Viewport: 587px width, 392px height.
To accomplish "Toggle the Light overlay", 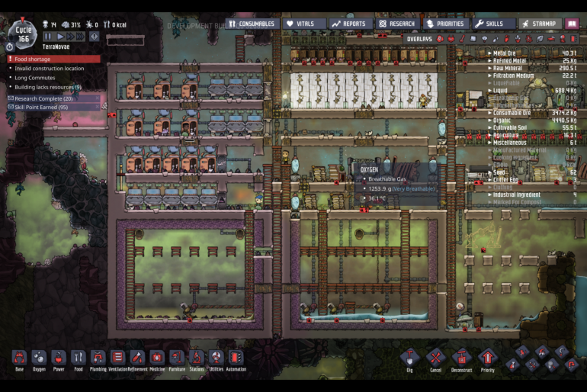I will point(484,39).
